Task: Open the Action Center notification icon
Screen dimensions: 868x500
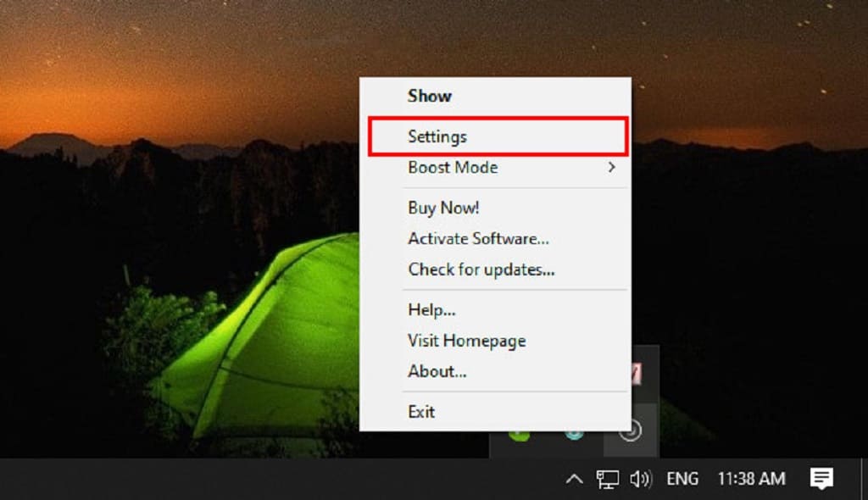Action: 821,479
